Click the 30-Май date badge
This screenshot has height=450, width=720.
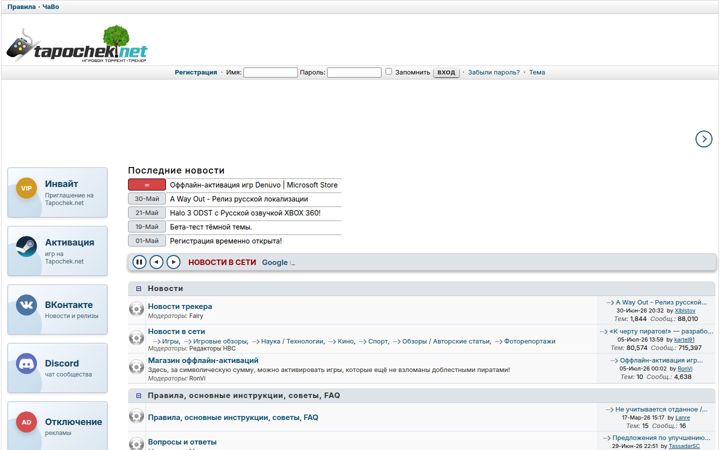pyautogui.click(x=147, y=199)
